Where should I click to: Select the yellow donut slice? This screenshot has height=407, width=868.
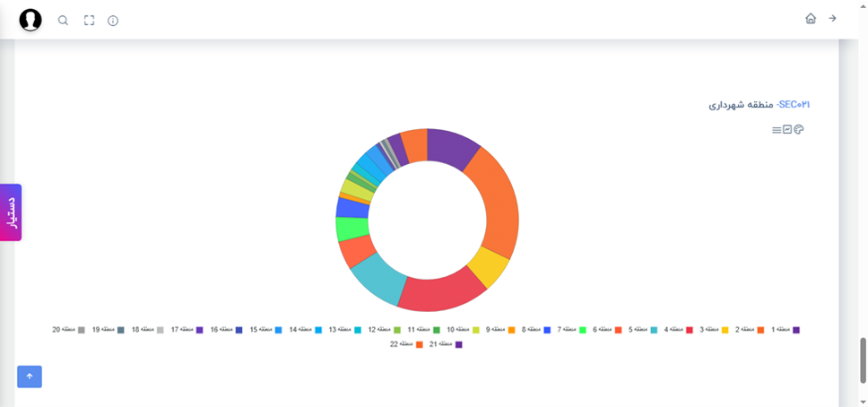coord(487,265)
